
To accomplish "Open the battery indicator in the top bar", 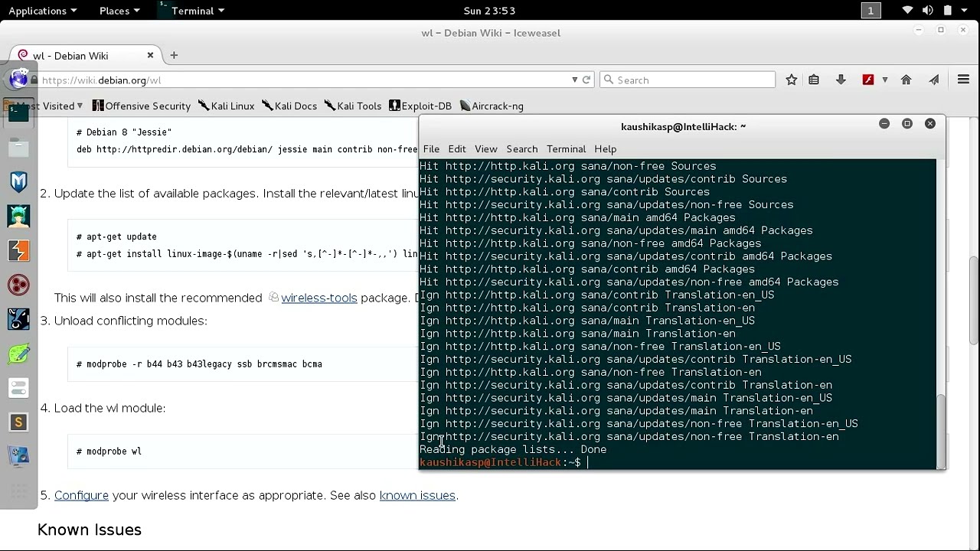I will tap(948, 11).
